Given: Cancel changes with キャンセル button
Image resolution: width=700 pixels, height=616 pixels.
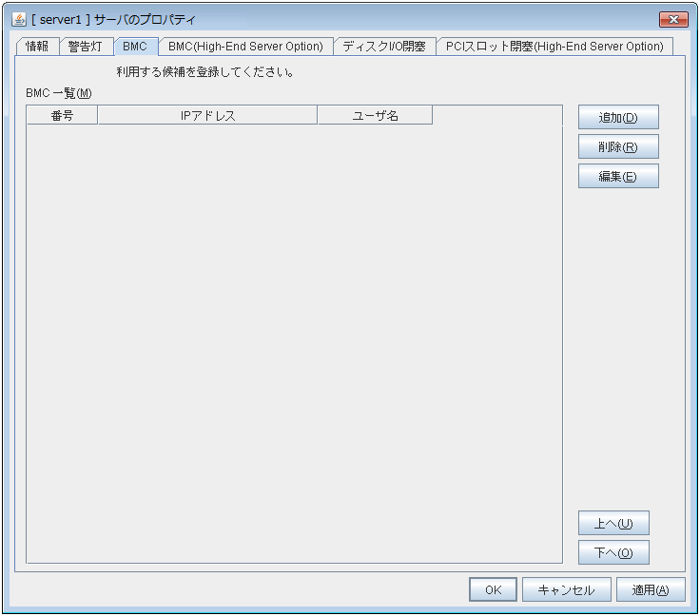Looking at the screenshot, I should [566, 589].
